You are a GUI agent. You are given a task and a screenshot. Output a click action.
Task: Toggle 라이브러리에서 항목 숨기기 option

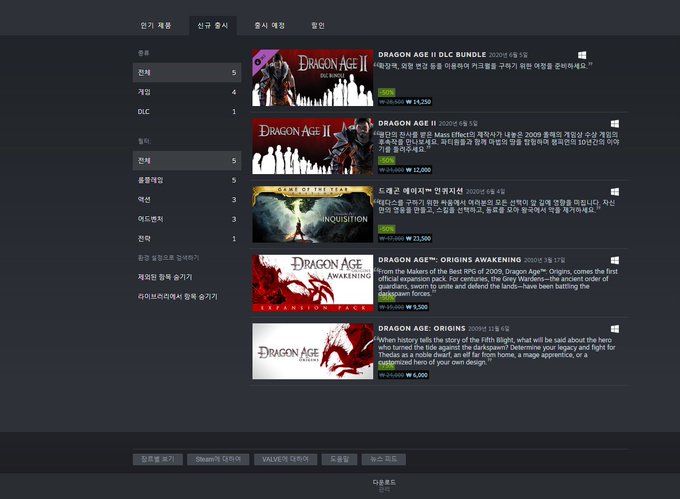(177, 297)
